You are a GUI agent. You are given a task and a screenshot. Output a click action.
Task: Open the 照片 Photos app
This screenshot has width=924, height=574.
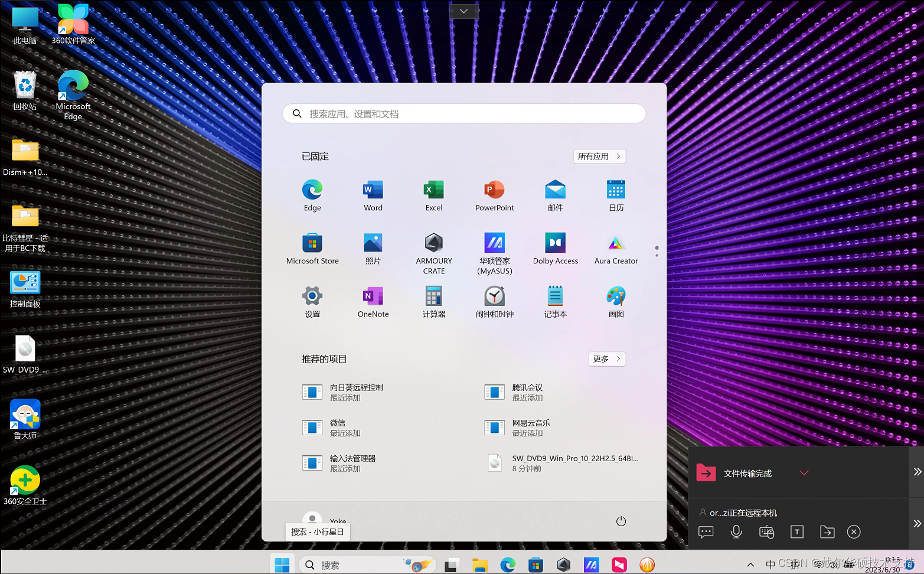coord(373,249)
